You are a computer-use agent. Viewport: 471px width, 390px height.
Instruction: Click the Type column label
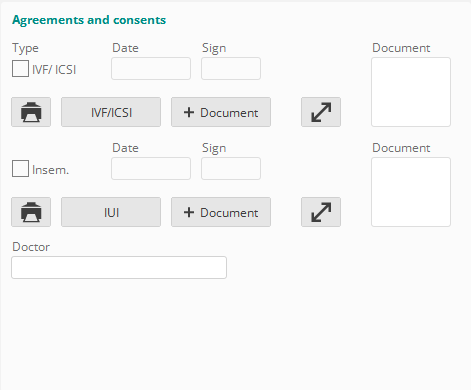pyautogui.click(x=25, y=48)
